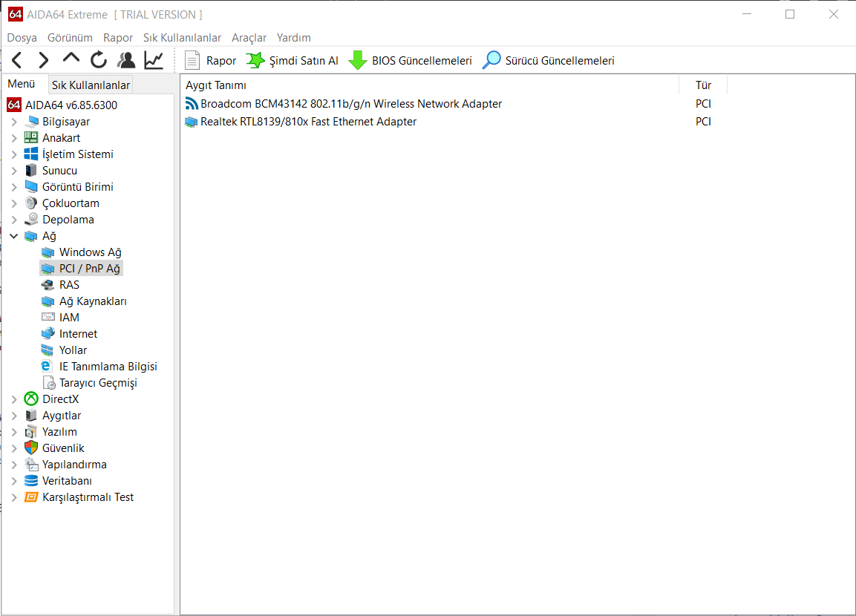Select Tarayıcı Geçmişi in the tree

(98, 383)
